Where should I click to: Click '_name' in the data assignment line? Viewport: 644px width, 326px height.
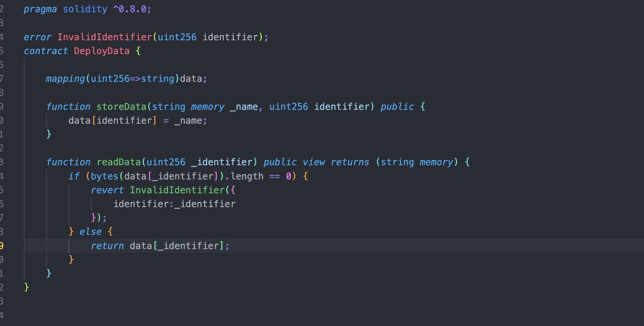[188, 120]
